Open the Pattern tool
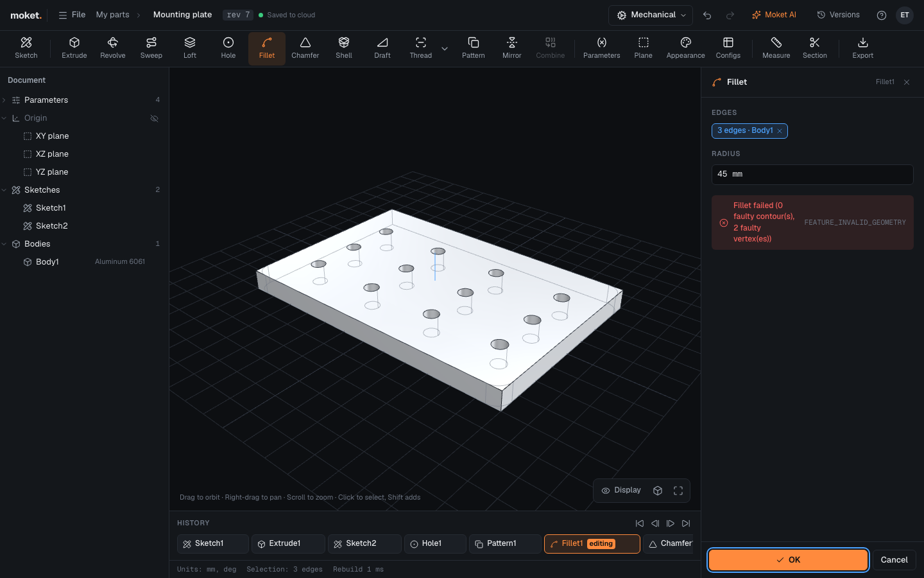This screenshot has width=924, height=578. click(474, 48)
